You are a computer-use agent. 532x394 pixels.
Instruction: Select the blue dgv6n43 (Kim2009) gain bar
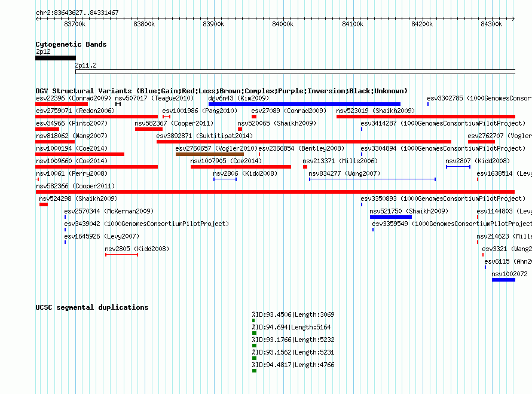click(304, 104)
